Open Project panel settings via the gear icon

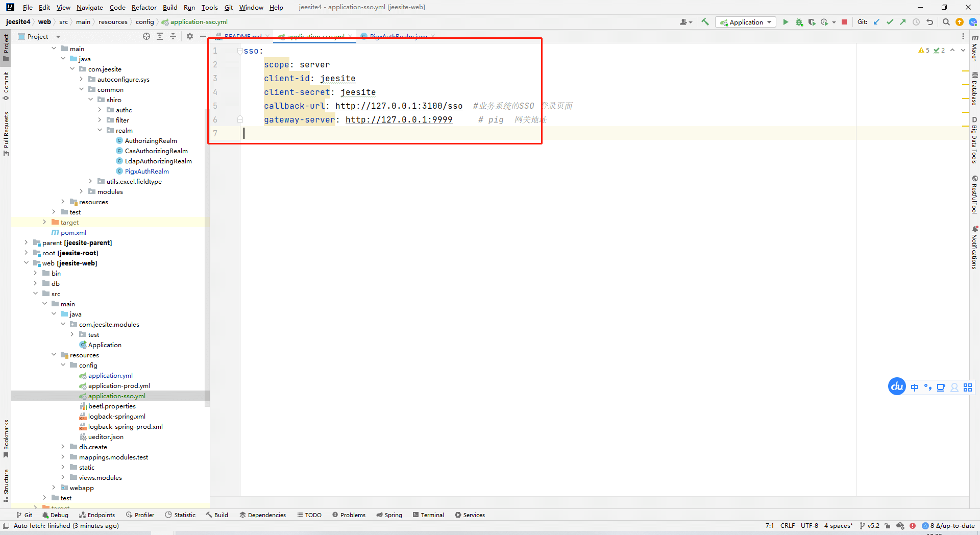pos(190,36)
